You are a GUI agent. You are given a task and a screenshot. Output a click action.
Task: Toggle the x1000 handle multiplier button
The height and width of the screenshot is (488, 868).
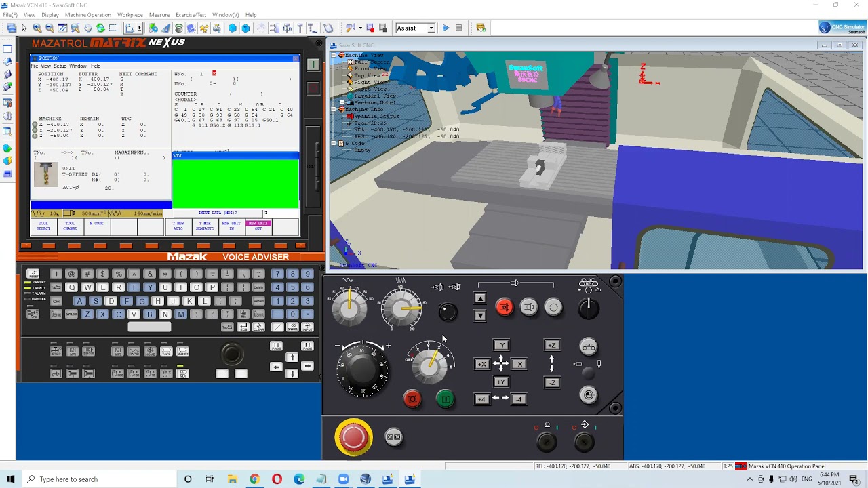pos(117,373)
